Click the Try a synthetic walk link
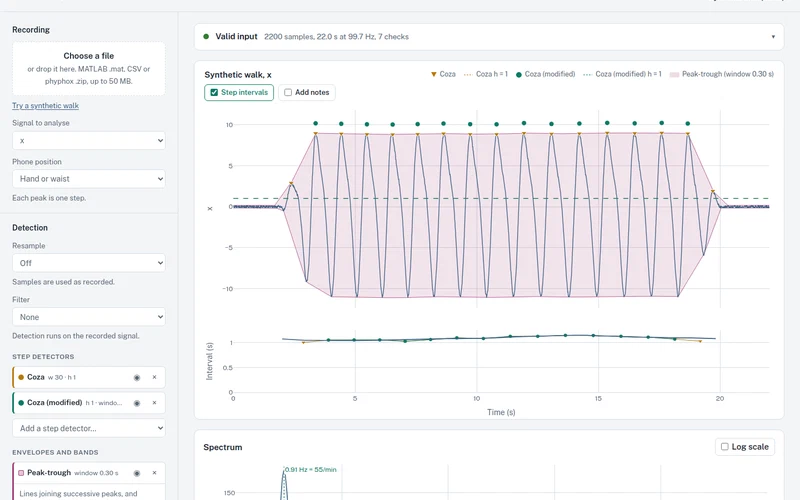The height and width of the screenshot is (500, 800). click(x=45, y=106)
